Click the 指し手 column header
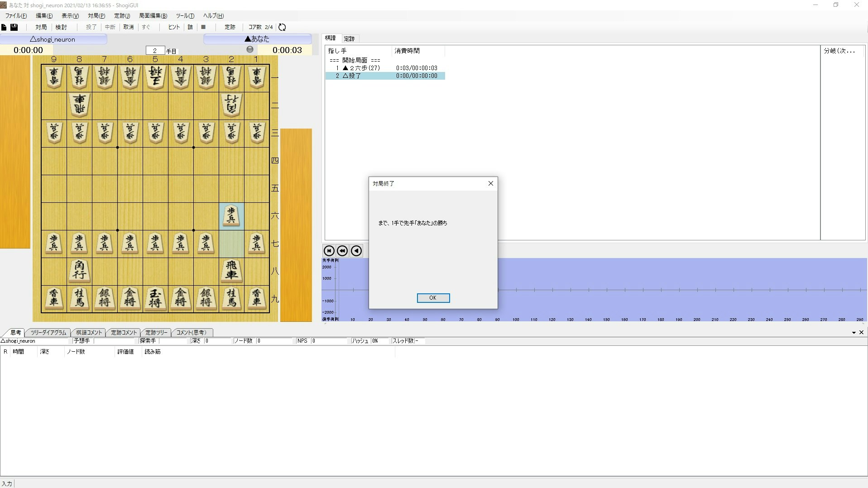Image resolution: width=868 pixels, height=488 pixels. click(x=358, y=51)
